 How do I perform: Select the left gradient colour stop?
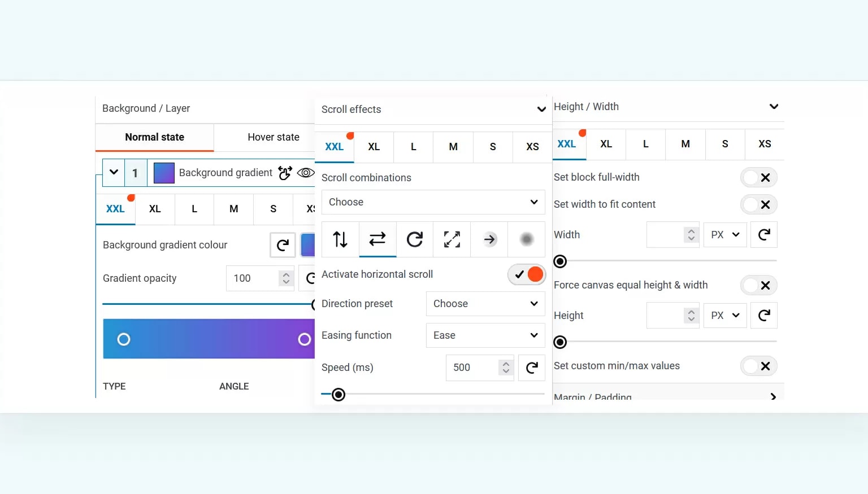(124, 339)
